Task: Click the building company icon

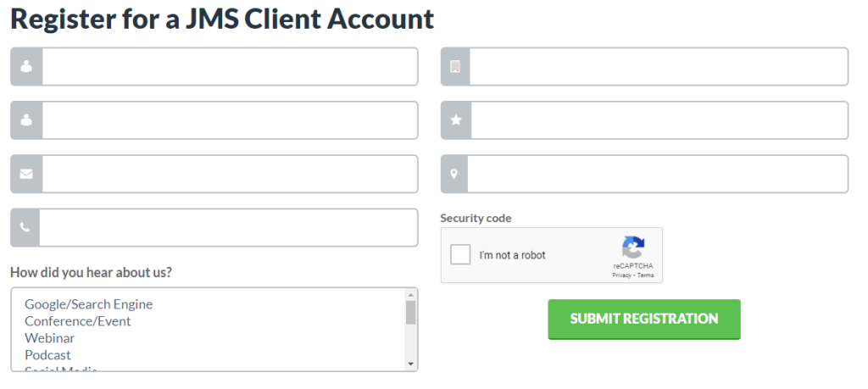Action: point(455,66)
